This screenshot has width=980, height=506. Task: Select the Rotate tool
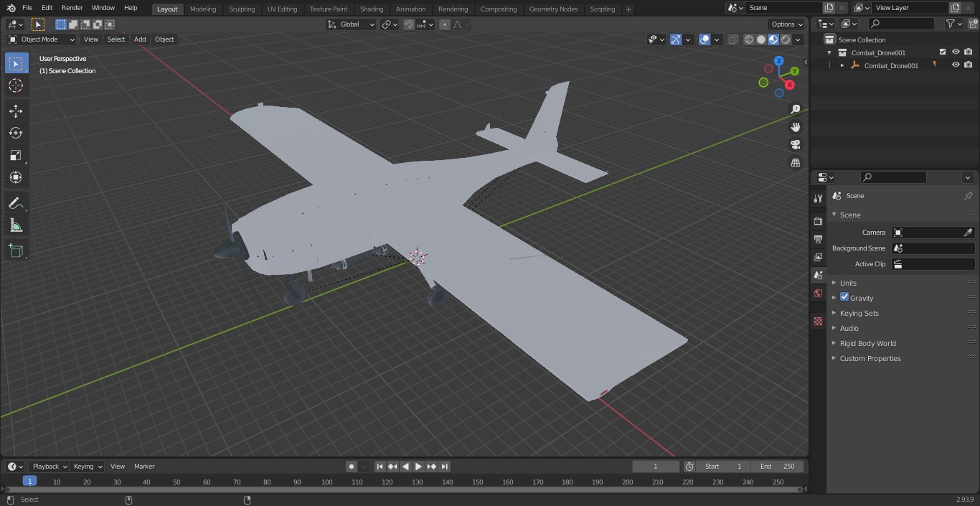16,133
